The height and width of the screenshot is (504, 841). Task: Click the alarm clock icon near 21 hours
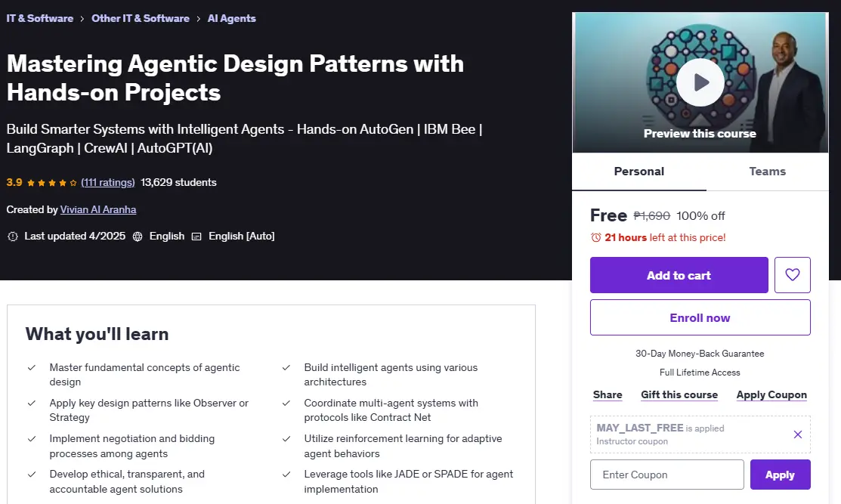tap(596, 237)
